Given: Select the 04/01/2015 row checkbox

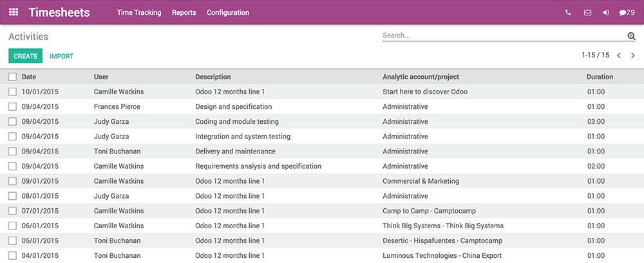Looking at the screenshot, I should pos(13,256).
